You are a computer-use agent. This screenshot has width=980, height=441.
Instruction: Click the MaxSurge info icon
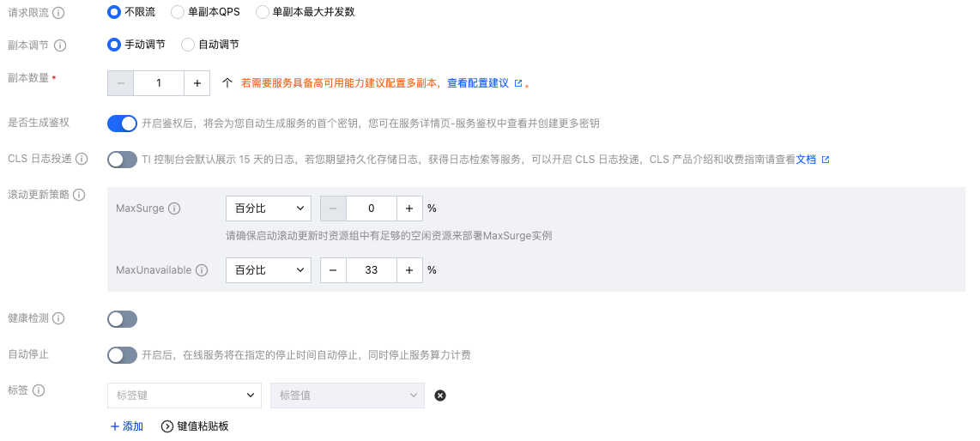click(174, 208)
